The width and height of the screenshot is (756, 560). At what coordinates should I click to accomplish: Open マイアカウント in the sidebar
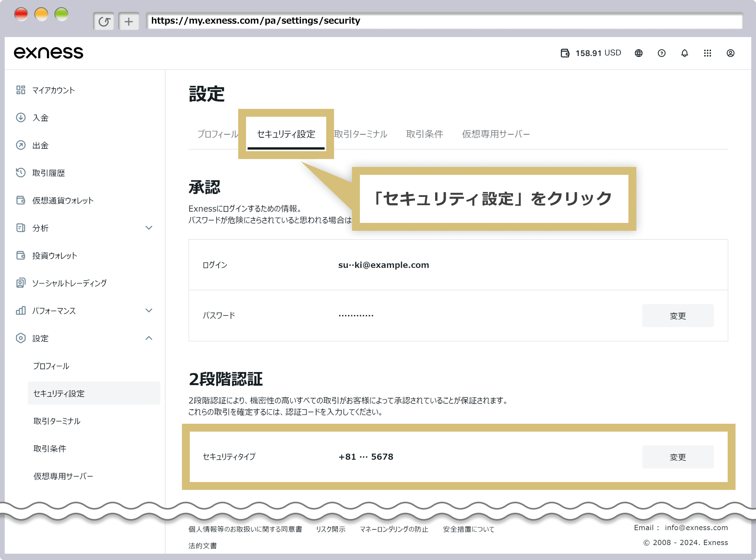click(54, 90)
